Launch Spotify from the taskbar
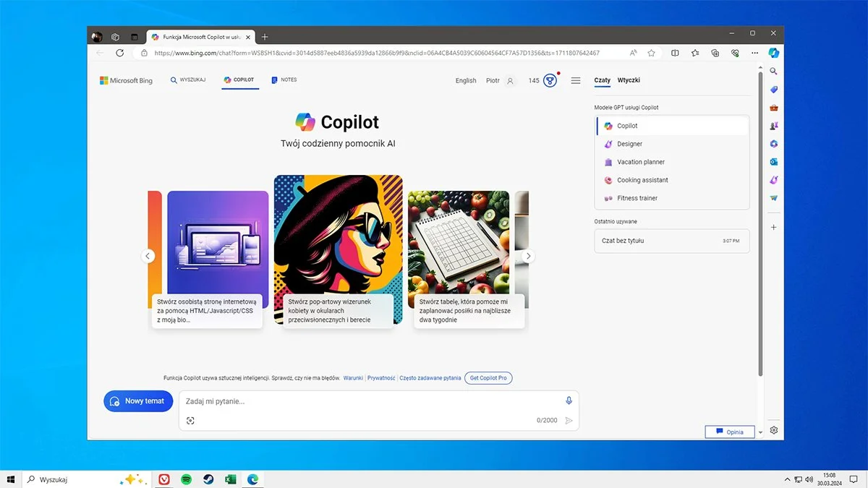The height and width of the screenshot is (488, 868). click(x=187, y=479)
